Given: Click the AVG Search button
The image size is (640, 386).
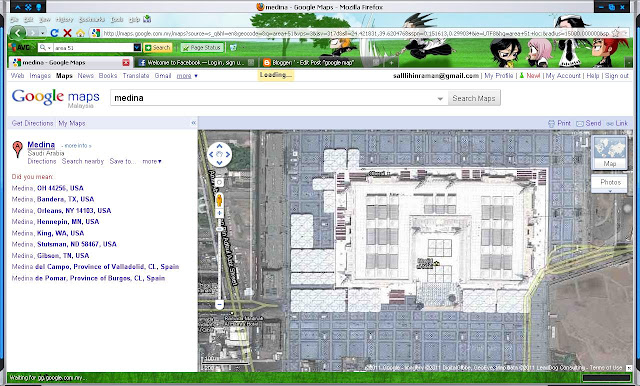Looking at the screenshot, I should [158, 48].
